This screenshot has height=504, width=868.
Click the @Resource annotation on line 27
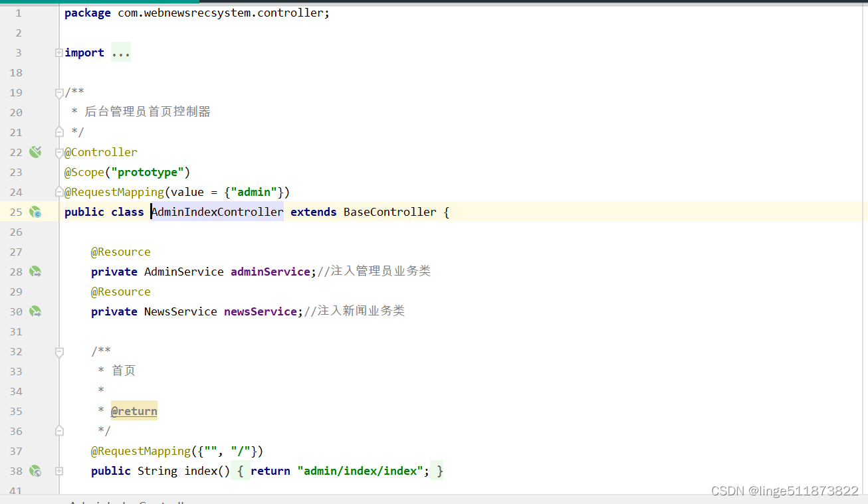(x=121, y=252)
